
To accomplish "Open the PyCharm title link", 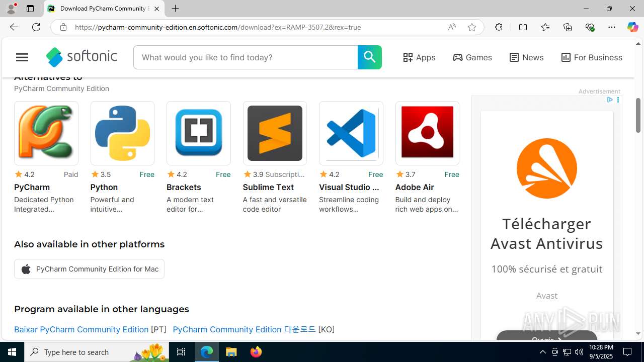I will [32, 187].
